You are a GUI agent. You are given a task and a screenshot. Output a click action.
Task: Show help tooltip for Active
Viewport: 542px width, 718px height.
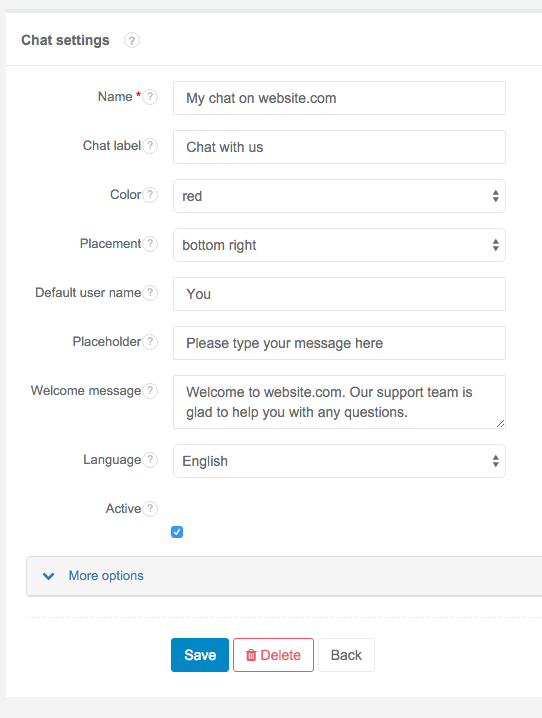pyautogui.click(x=150, y=509)
